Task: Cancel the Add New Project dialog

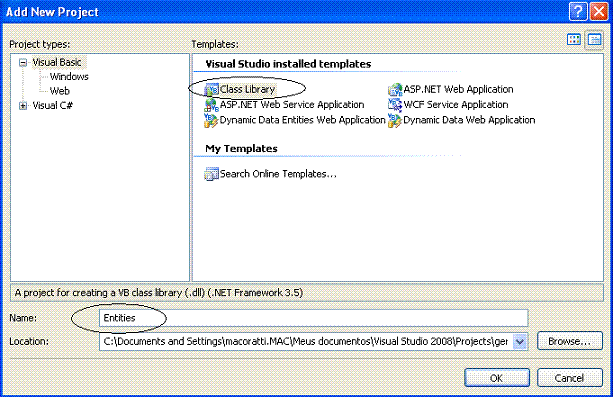Action: [570, 378]
